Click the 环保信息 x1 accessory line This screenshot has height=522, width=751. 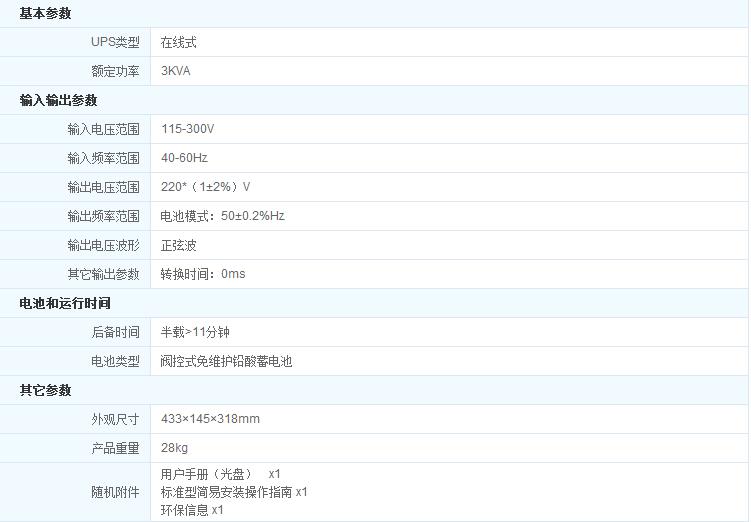coord(192,510)
